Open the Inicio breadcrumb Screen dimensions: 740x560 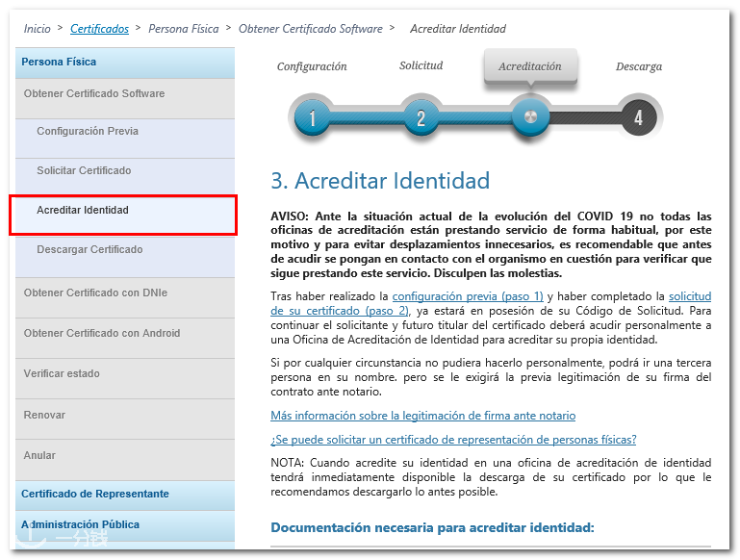pos(38,29)
